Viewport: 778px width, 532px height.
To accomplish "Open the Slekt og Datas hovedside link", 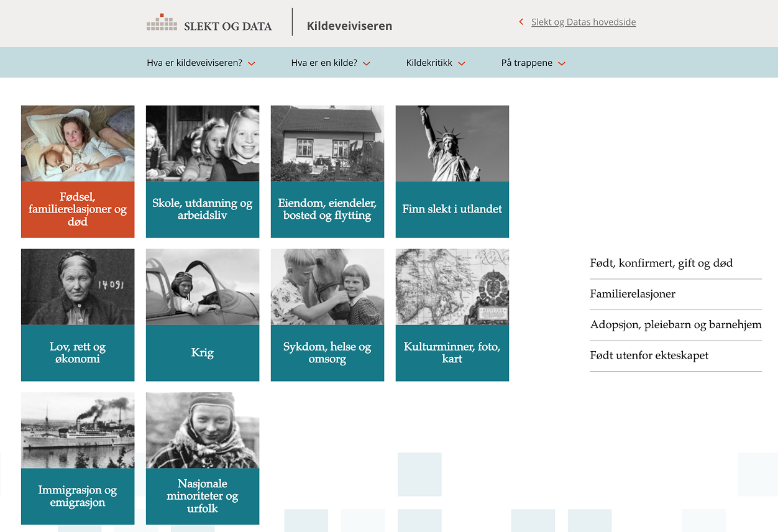I will [x=583, y=22].
